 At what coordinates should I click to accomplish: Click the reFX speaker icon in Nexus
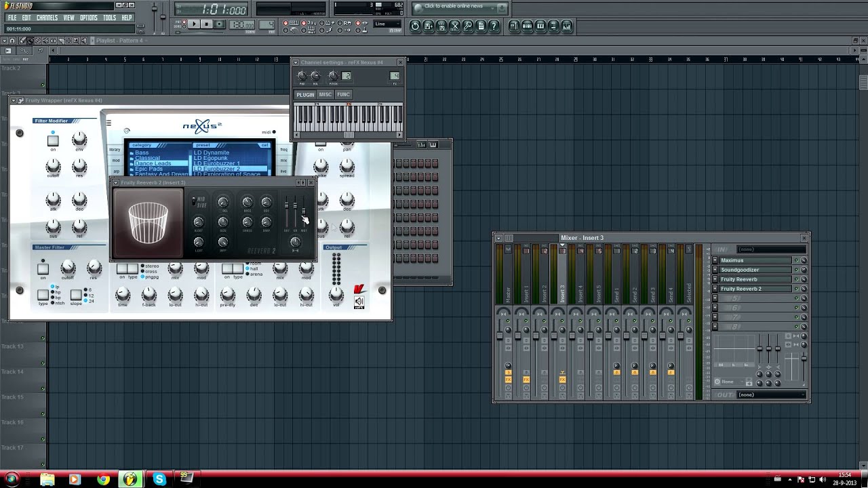(x=359, y=302)
